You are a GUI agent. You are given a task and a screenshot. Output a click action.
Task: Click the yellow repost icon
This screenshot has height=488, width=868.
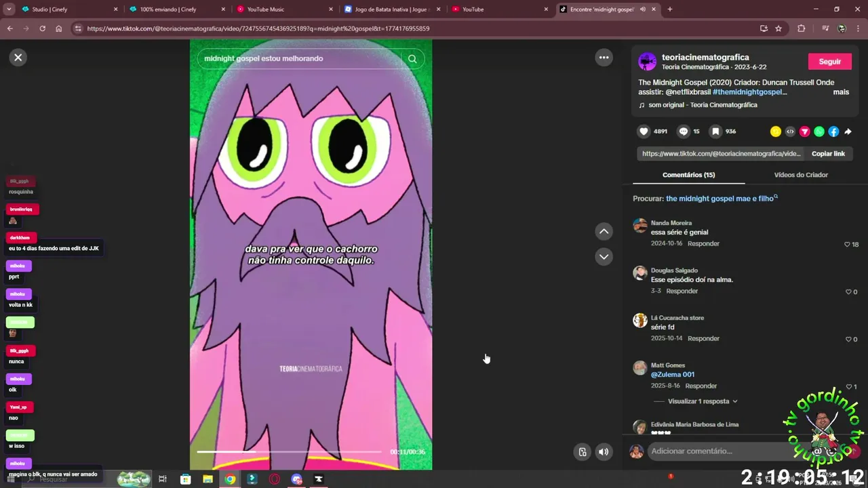tap(776, 131)
